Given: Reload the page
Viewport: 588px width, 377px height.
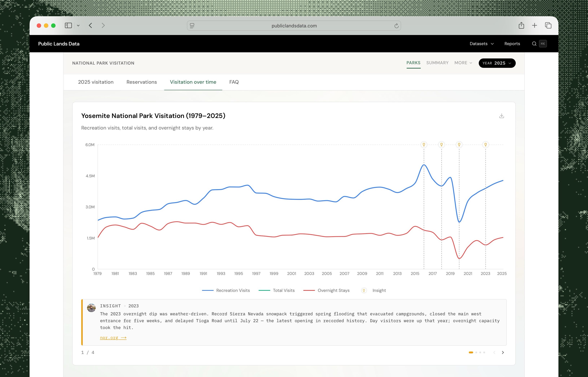Looking at the screenshot, I should pyautogui.click(x=396, y=26).
